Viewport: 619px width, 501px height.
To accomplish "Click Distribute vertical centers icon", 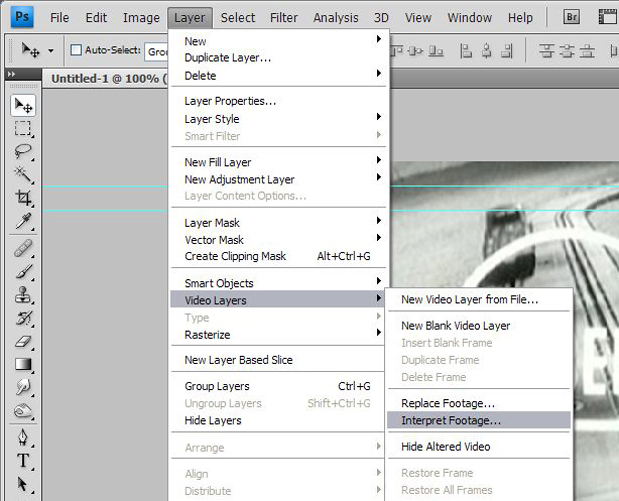I will click(x=567, y=51).
